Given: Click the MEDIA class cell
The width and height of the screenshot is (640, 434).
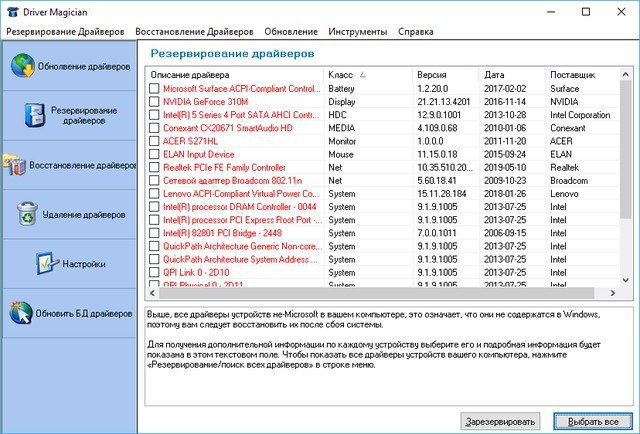Looking at the screenshot, I should (x=342, y=128).
